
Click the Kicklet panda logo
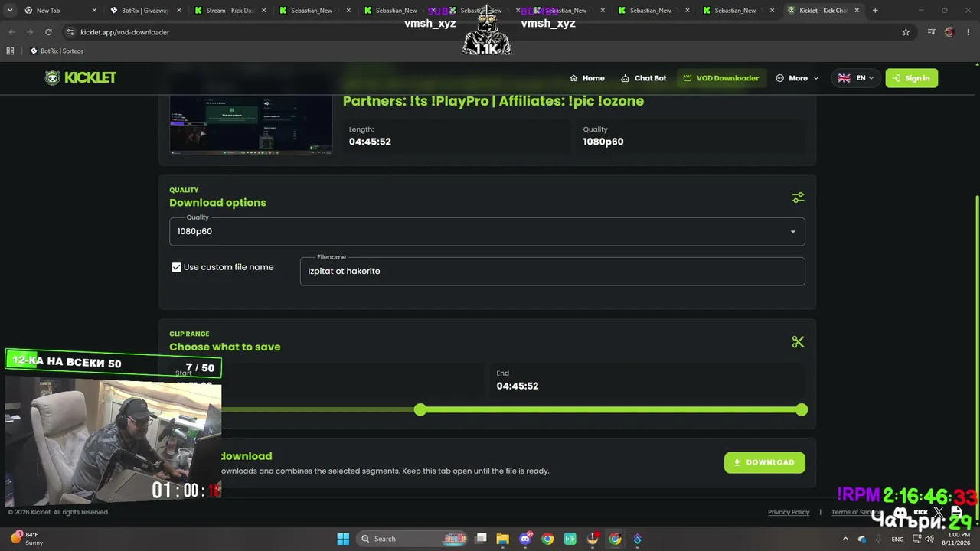click(52, 78)
